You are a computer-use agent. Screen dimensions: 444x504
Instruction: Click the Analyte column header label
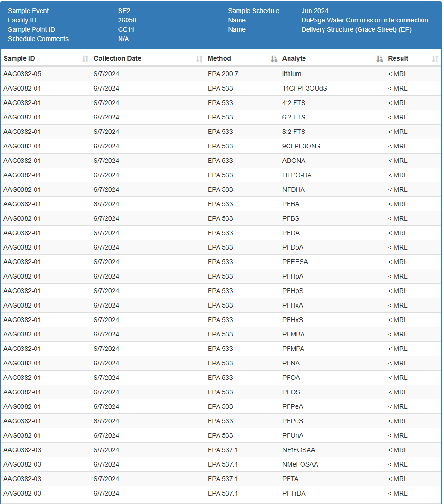[x=294, y=59]
